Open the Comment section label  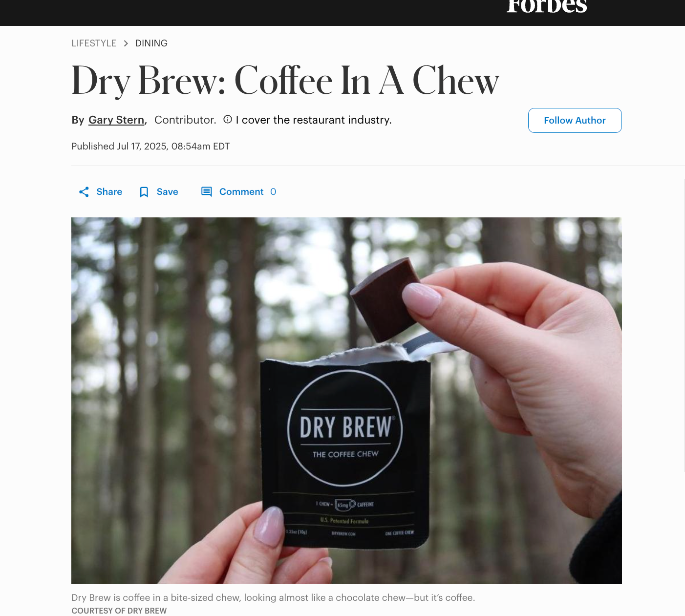241,192
